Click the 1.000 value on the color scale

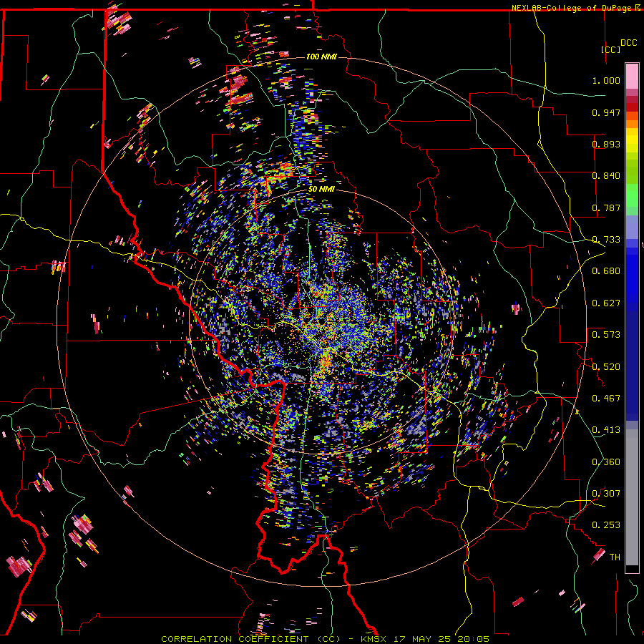point(606,80)
